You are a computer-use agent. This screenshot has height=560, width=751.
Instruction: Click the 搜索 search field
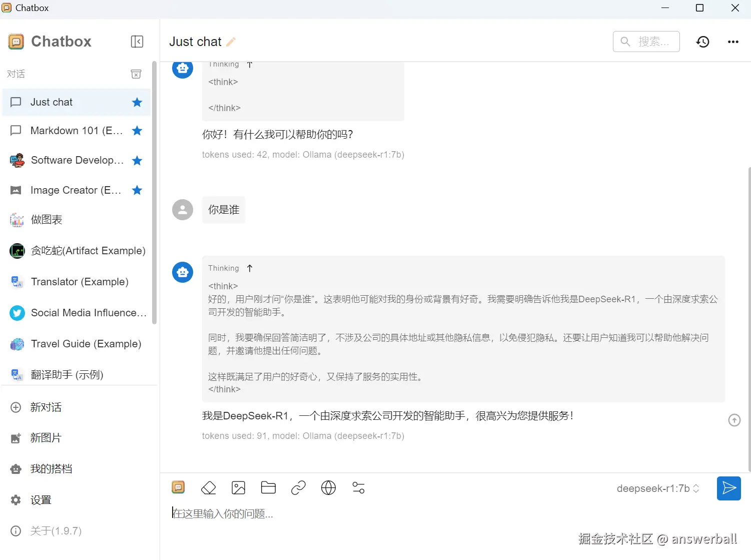[x=646, y=42]
